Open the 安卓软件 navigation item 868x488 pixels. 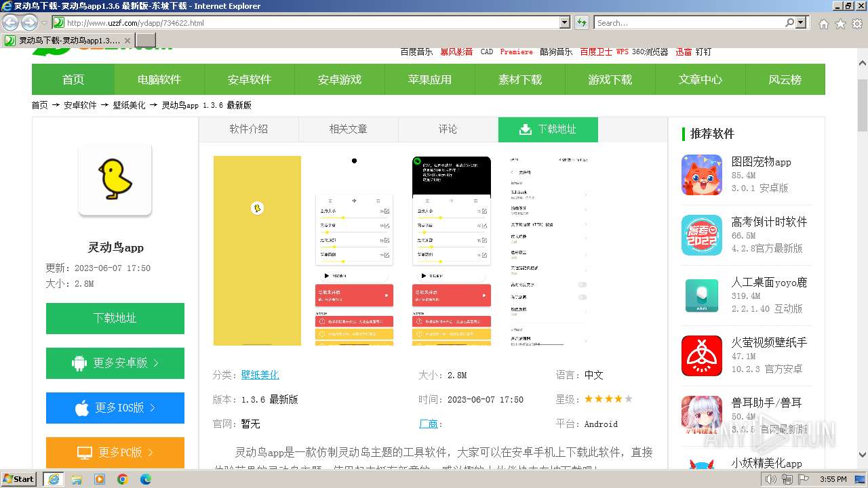tap(250, 79)
